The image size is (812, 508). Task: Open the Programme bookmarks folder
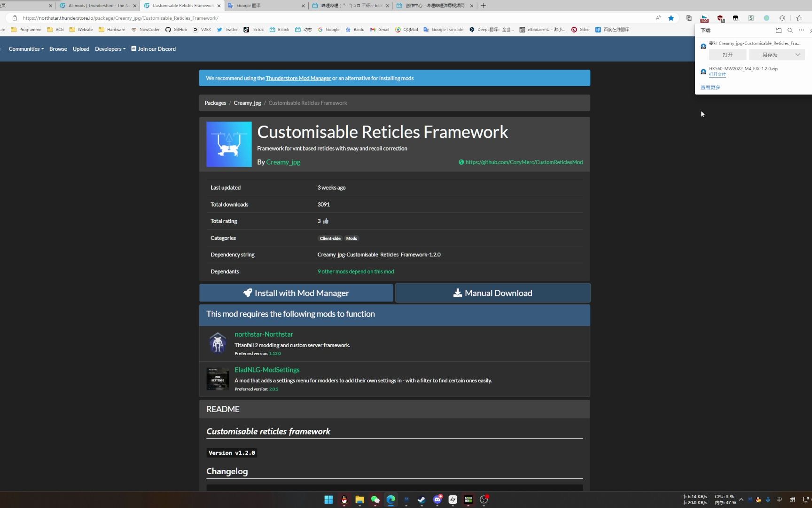pyautogui.click(x=26, y=30)
